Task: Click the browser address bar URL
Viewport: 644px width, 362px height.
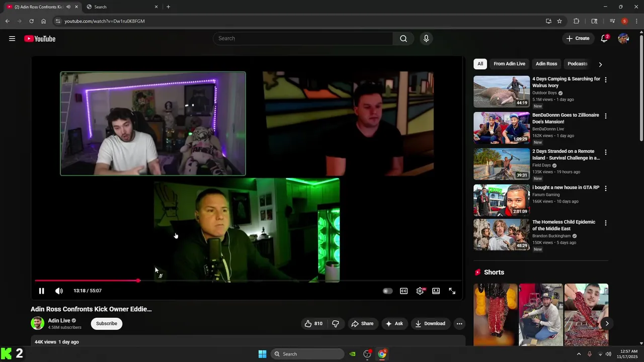Action: pyautogui.click(x=105, y=21)
